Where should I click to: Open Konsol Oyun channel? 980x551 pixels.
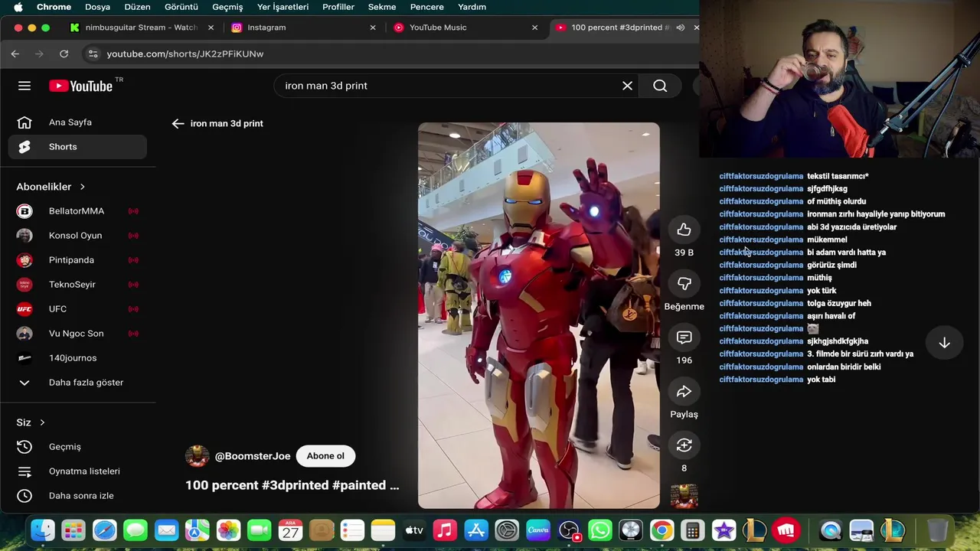tap(77, 236)
